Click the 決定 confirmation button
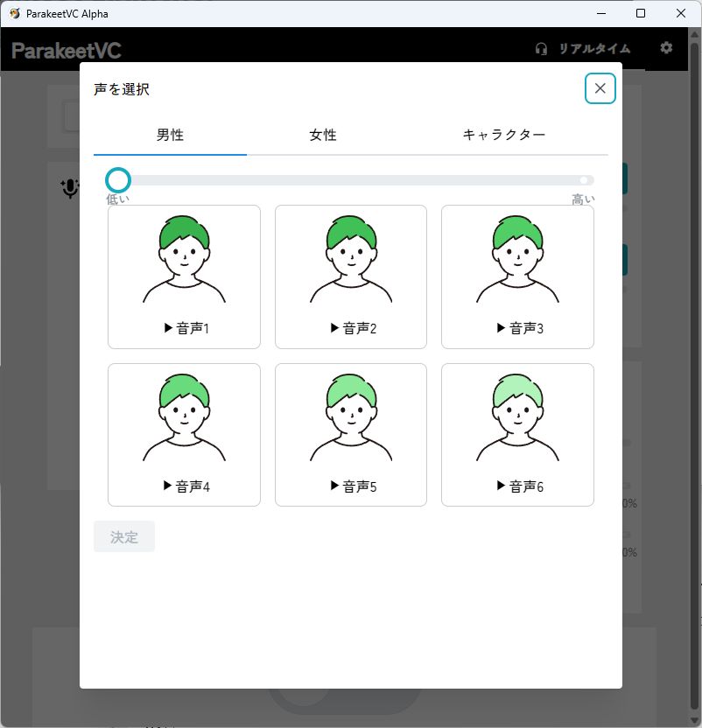 point(124,536)
